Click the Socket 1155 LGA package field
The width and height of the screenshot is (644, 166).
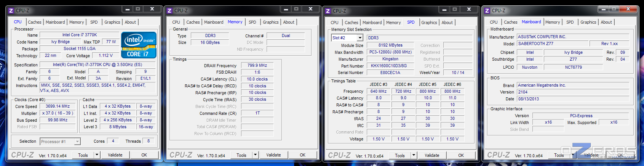click(80, 48)
